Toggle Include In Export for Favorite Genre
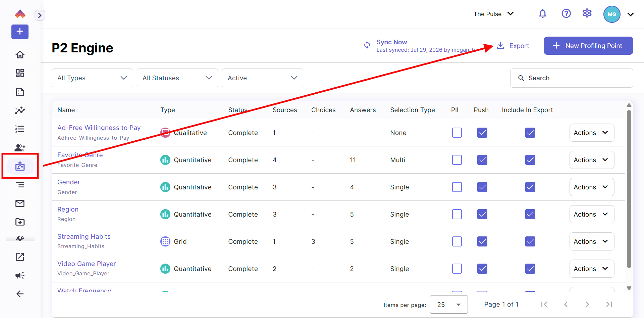Viewport: 644px width, 318px height. pos(530,160)
